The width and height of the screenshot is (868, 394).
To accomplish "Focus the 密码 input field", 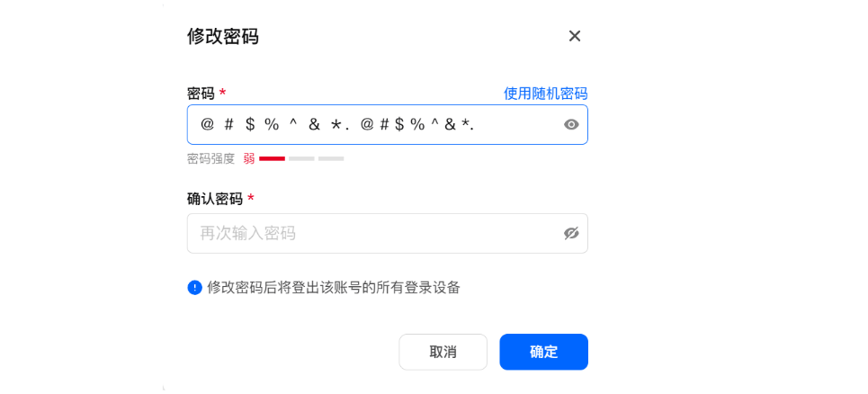I will (x=369, y=125).
